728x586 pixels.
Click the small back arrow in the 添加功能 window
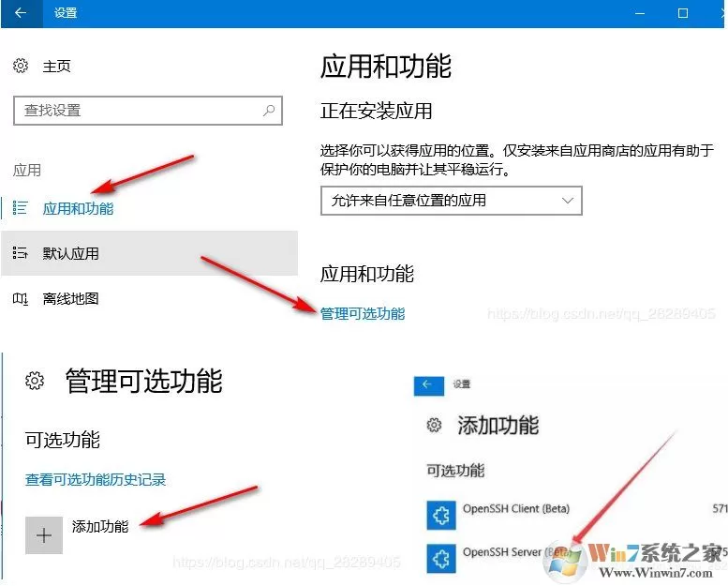point(428,385)
